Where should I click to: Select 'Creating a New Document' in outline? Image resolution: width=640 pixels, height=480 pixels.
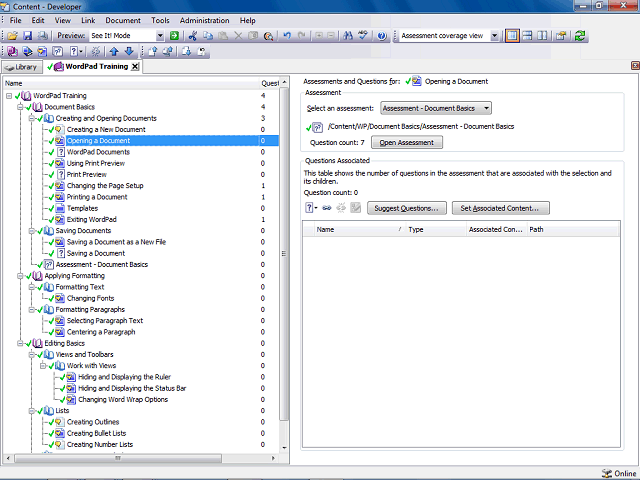coord(106,130)
